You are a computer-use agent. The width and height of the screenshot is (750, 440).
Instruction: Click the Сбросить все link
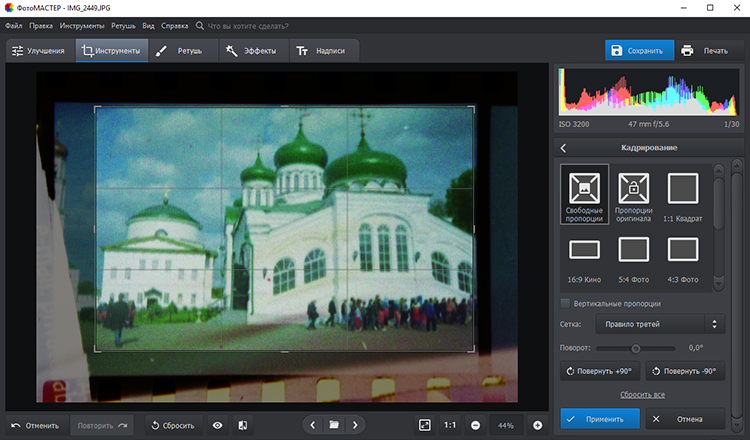641,396
